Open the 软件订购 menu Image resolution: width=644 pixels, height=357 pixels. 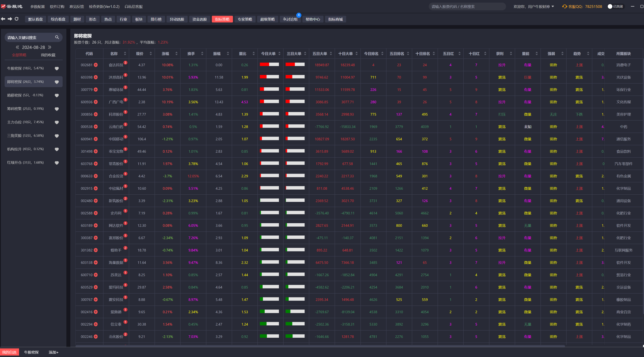click(x=57, y=7)
